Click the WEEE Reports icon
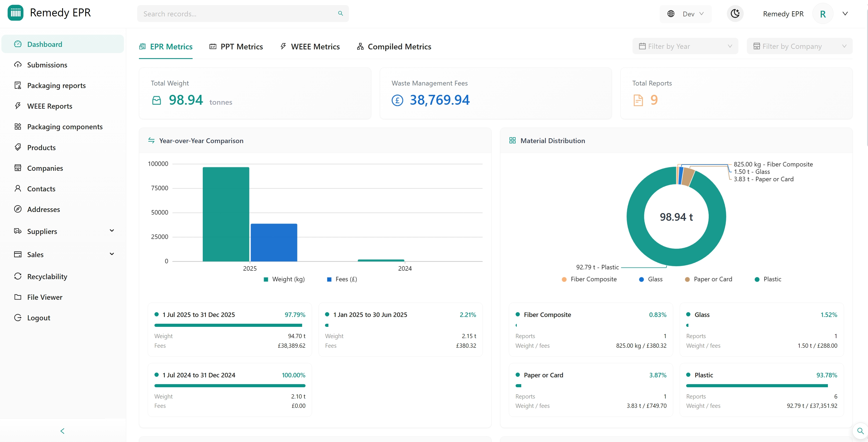The width and height of the screenshot is (868, 442). tap(18, 106)
